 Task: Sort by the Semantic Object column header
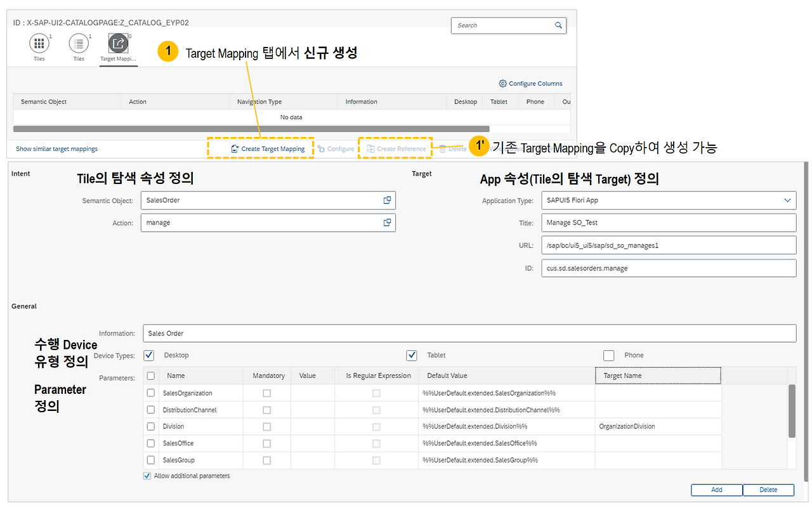coord(67,101)
